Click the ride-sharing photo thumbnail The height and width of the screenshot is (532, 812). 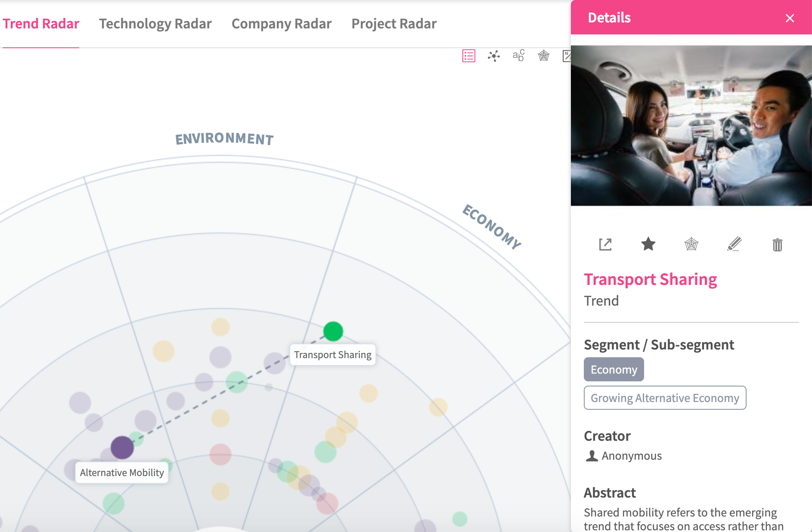[x=691, y=126]
